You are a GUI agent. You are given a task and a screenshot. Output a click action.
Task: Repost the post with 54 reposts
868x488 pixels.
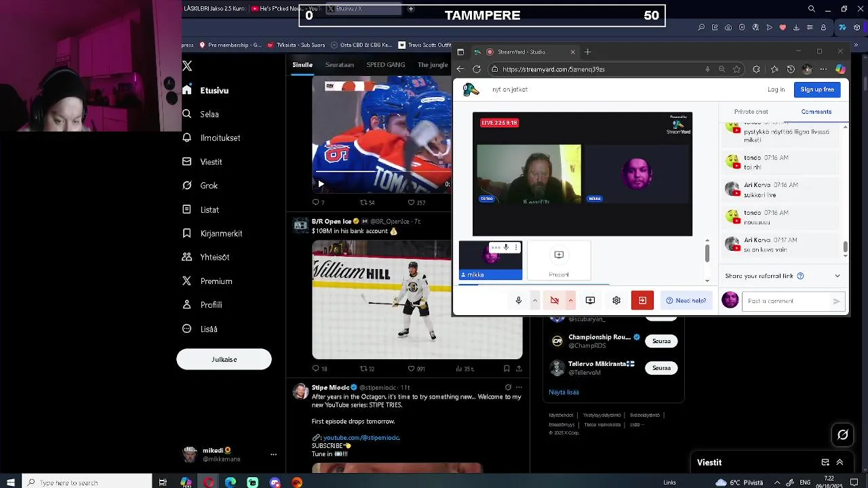tap(367, 203)
